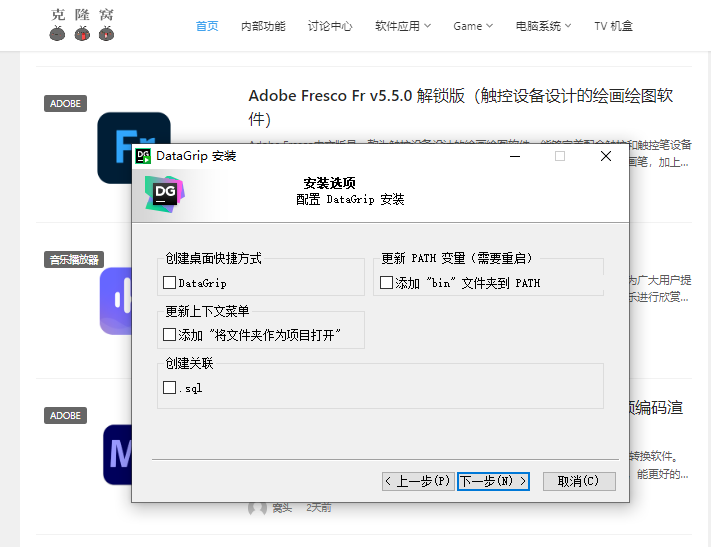The width and height of the screenshot is (711, 547).
Task: Click the author avatar next to 窝头
Action: point(257,508)
